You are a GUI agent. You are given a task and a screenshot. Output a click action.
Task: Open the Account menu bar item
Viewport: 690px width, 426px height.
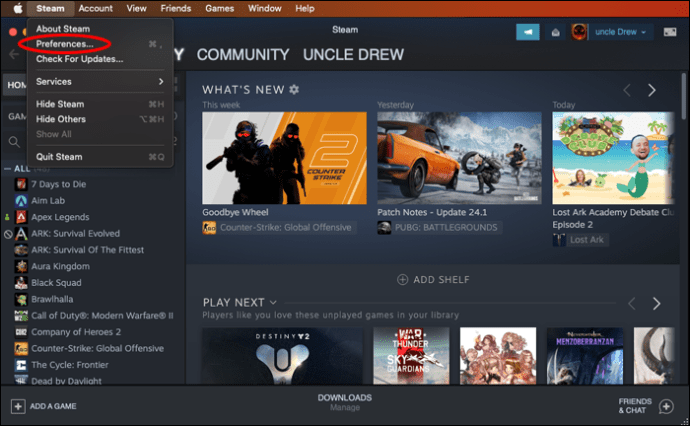click(x=95, y=8)
